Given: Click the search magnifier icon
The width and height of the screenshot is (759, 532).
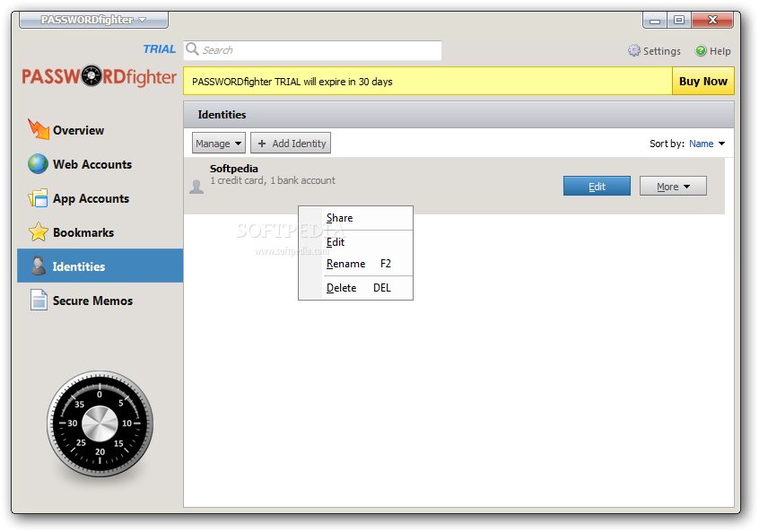Looking at the screenshot, I should click(x=192, y=48).
